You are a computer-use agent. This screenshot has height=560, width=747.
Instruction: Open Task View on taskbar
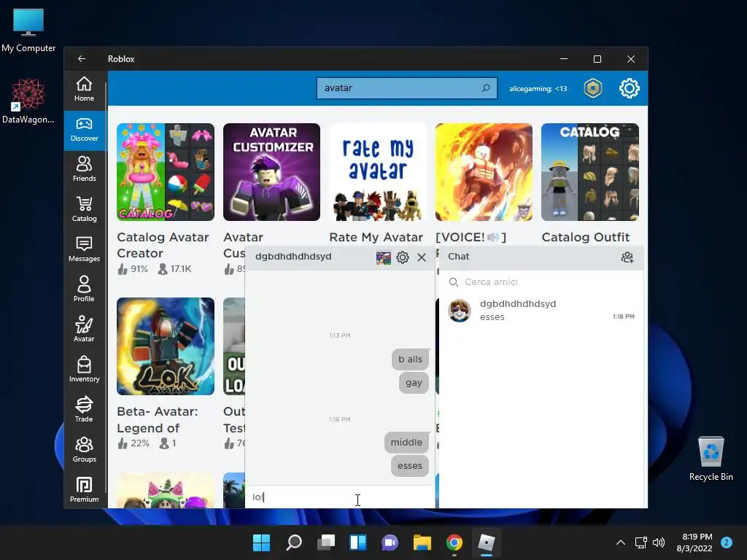[x=326, y=542]
